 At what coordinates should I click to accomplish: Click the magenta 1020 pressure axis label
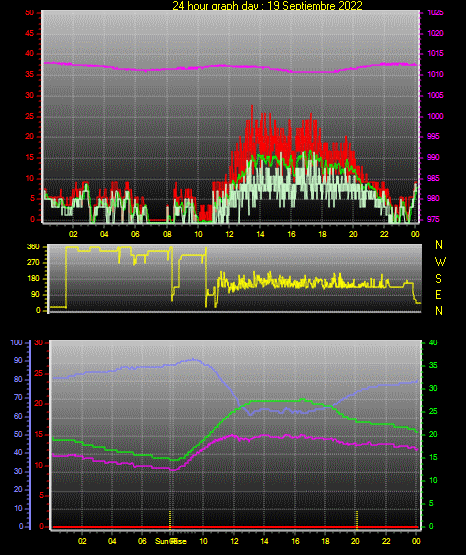[x=435, y=33]
